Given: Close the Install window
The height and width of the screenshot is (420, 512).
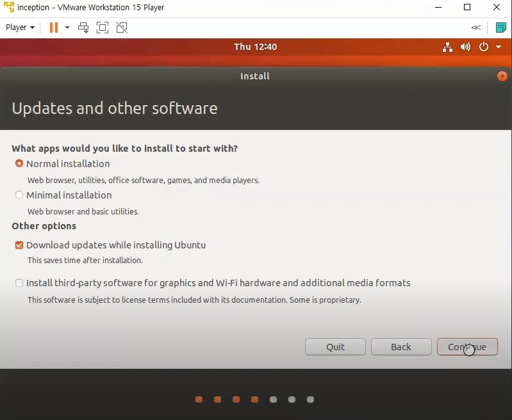Looking at the screenshot, I should 502,76.
